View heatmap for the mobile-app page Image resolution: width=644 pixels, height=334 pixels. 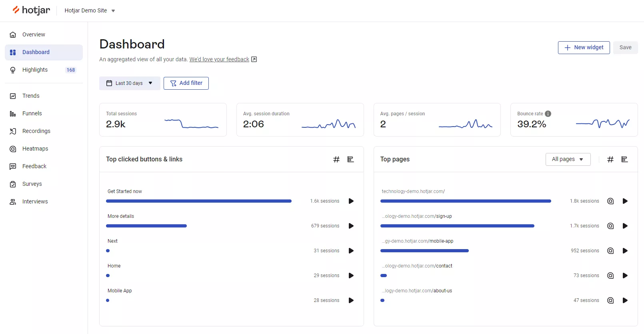(x=610, y=251)
